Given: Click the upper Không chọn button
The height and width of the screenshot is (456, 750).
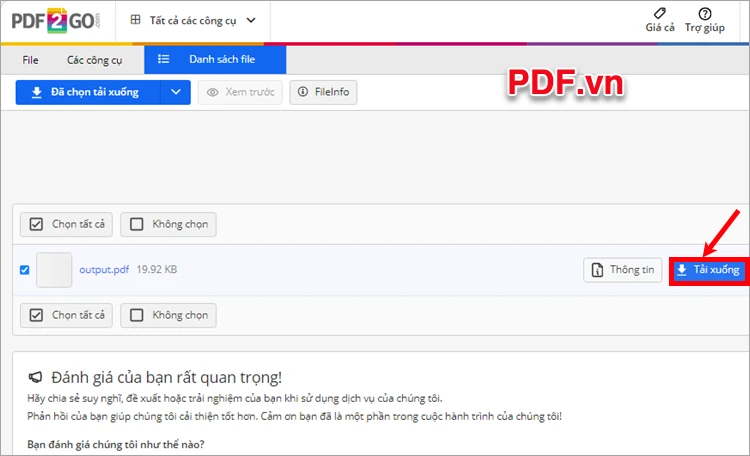Looking at the screenshot, I should 168,224.
